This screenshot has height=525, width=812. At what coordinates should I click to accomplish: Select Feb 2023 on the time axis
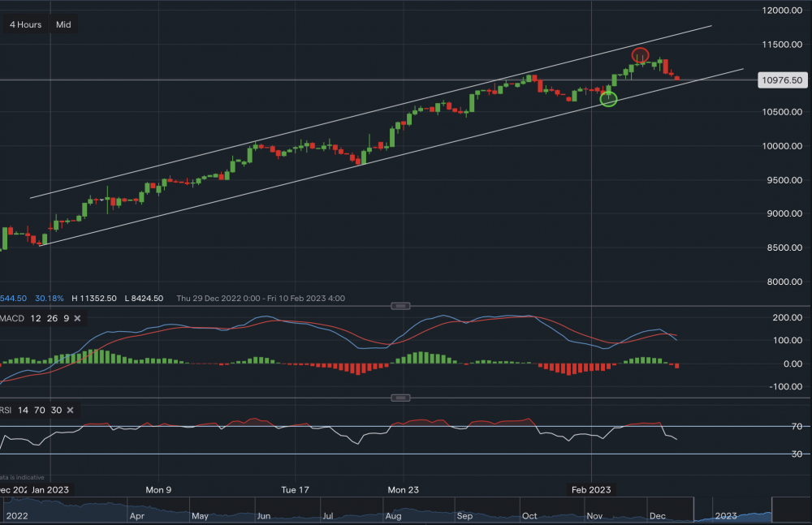click(591, 489)
